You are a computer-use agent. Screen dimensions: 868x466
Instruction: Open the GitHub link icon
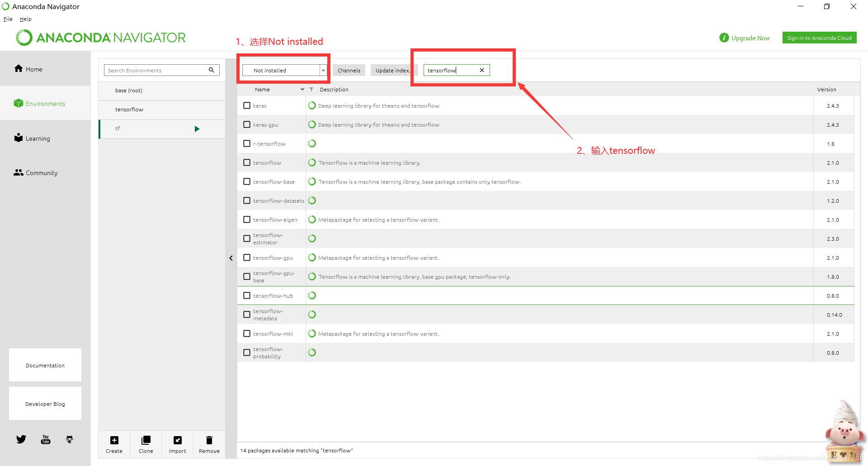pyautogui.click(x=70, y=439)
